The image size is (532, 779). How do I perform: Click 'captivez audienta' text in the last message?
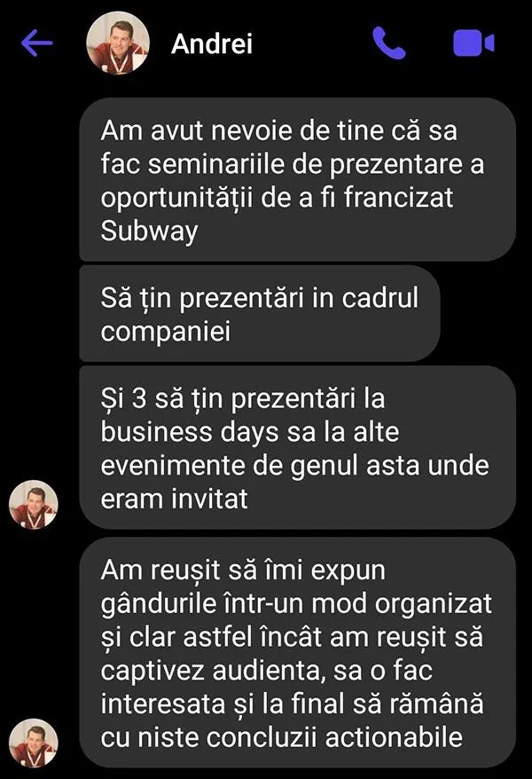coord(214,671)
